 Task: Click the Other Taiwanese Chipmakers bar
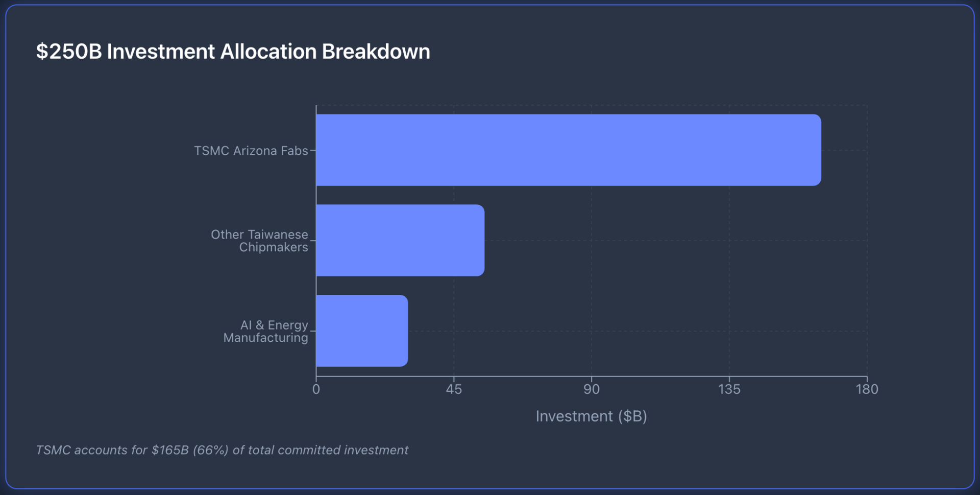tap(400, 241)
